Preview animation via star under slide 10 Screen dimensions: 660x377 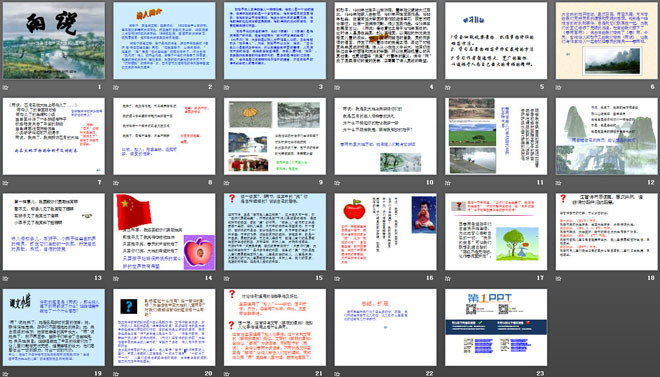pos(337,183)
